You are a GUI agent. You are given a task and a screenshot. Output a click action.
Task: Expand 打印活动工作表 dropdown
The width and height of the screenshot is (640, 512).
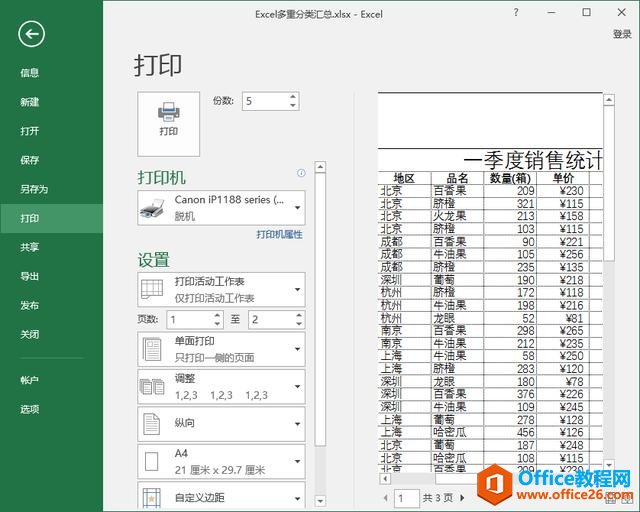[x=221, y=289]
